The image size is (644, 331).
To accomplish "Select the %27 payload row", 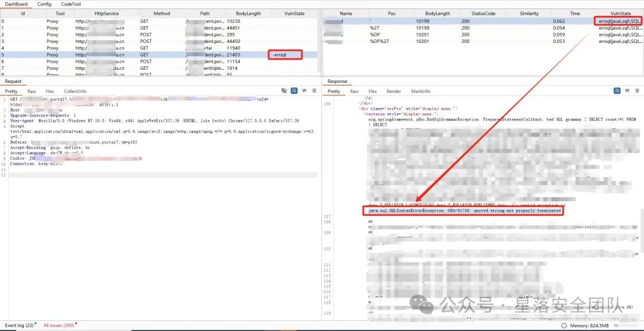I will [484, 28].
